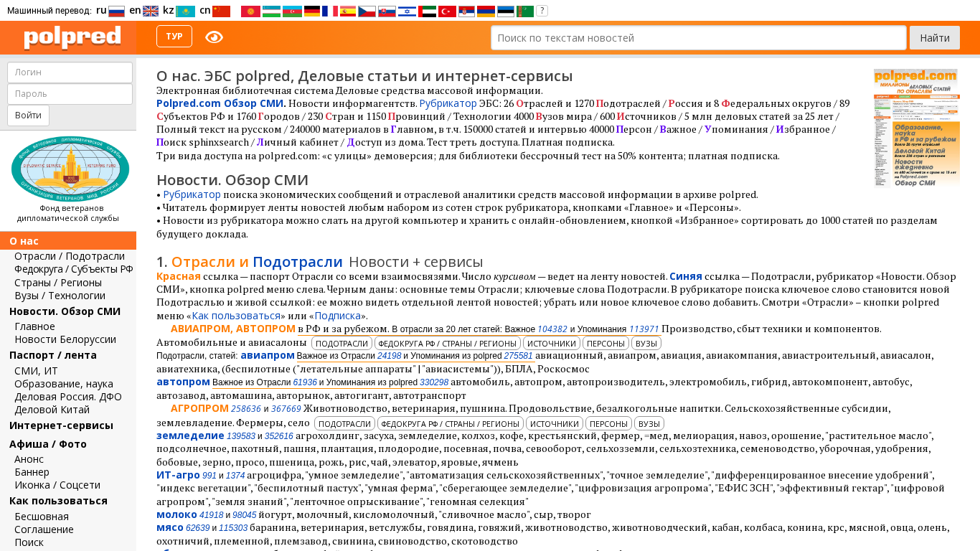This screenshot has height=551, width=980.
Task: Select the Kyrgyzstan flag translation
Action: (250, 11)
